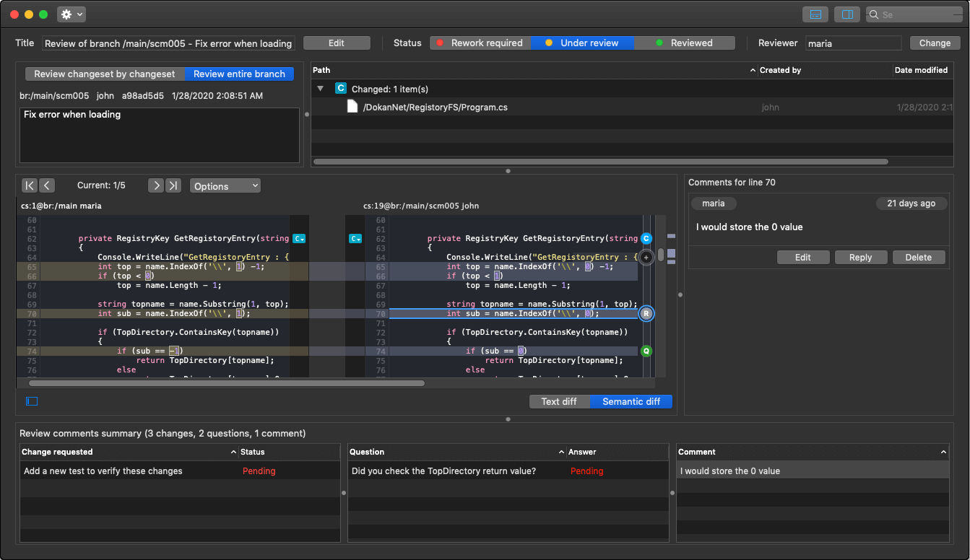This screenshot has height=560, width=970.
Task: Select Review entire branch mode
Action: pyautogui.click(x=240, y=74)
